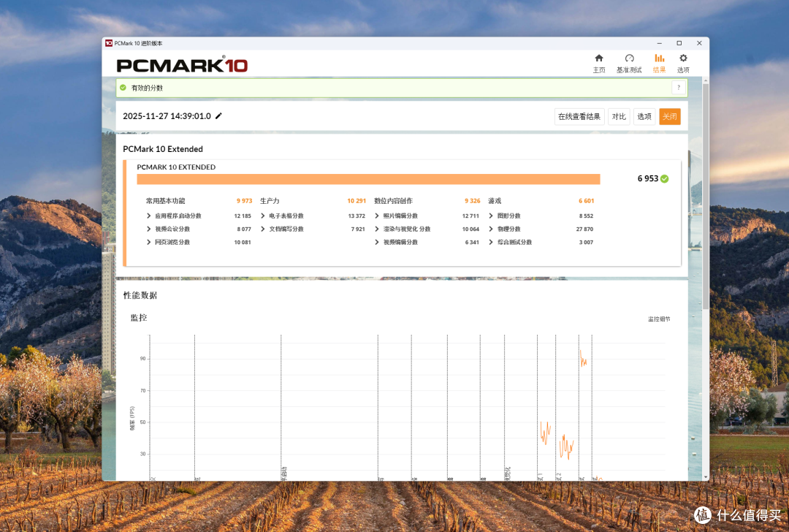Click the green checkmark beside 6 953
This screenshot has width=789, height=532.
point(664,179)
